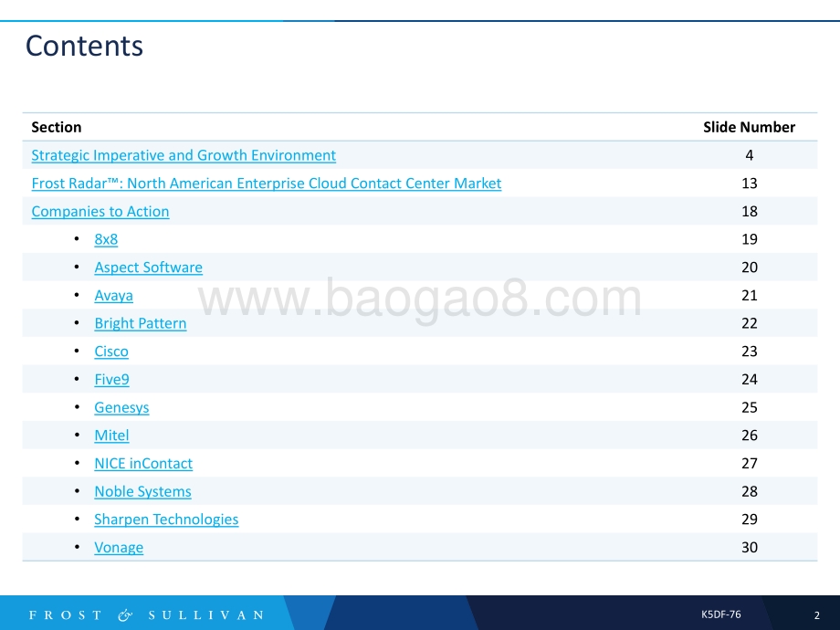Jump to Bright Pattern section
This screenshot has width=840, height=630.
pos(141,323)
